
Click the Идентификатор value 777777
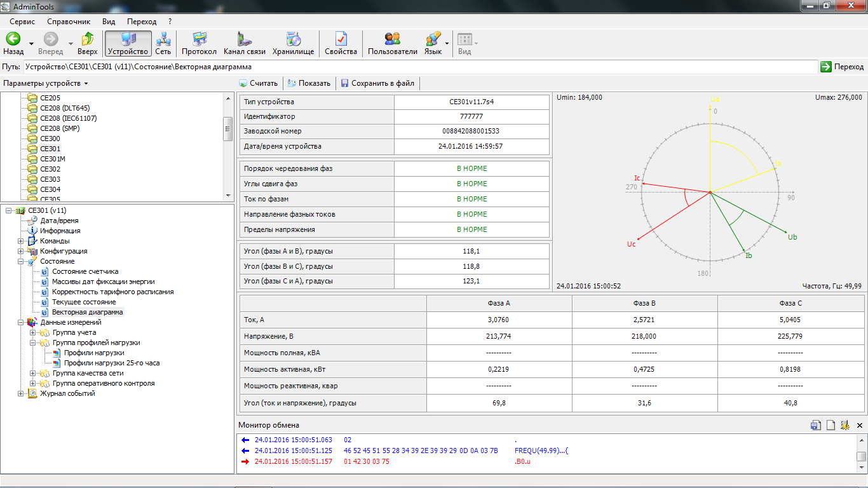[x=471, y=117]
